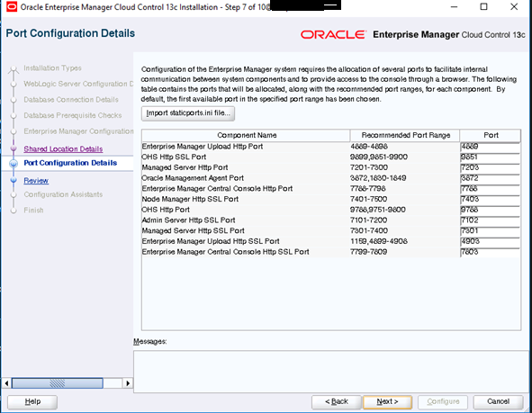532x413 pixels.
Task: Go Back to the previous step
Action: pos(337,402)
